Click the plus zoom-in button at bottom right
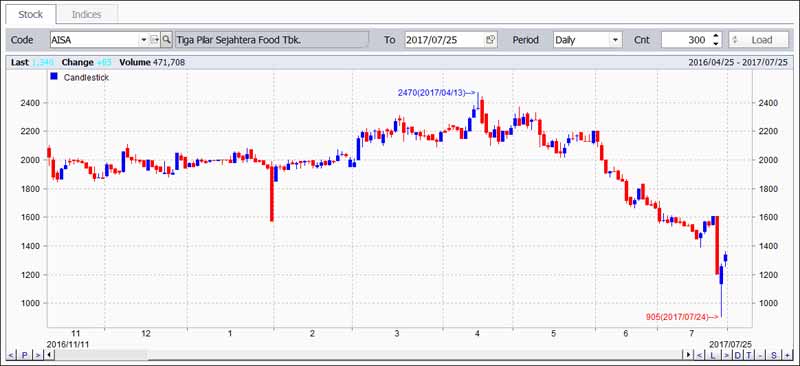800x366 pixels. click(787, 355)
